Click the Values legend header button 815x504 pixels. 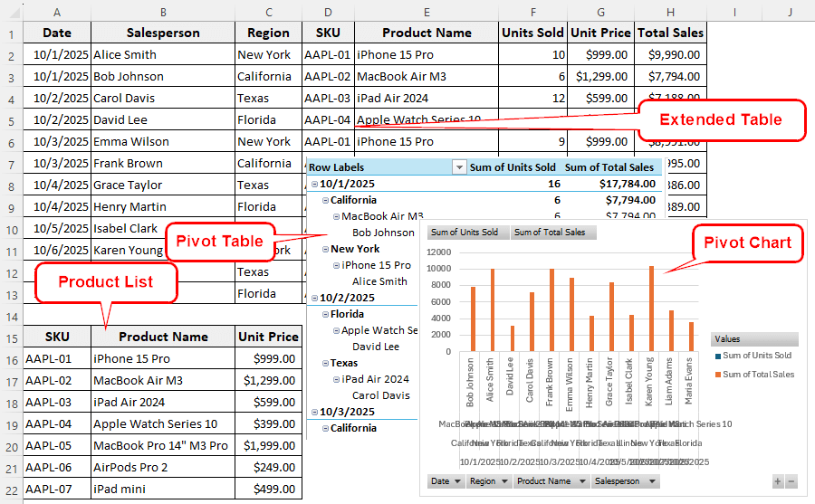pyautogui.click(x=754, y=339)
